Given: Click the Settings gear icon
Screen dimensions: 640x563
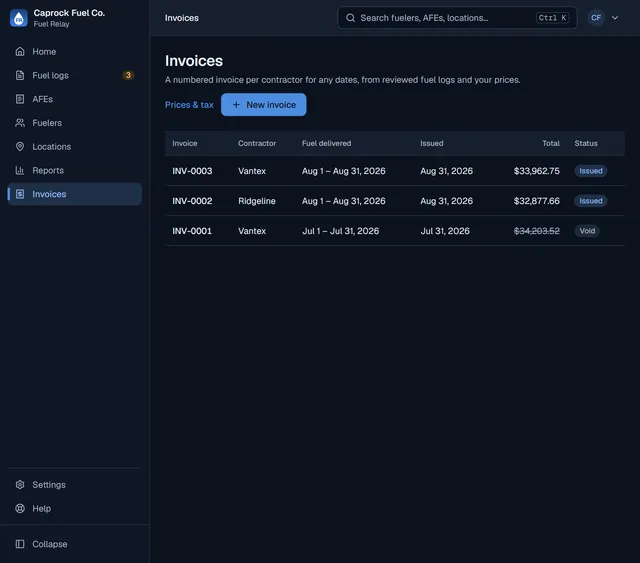Looking at the screenshot, I should [x=20, y=485].
